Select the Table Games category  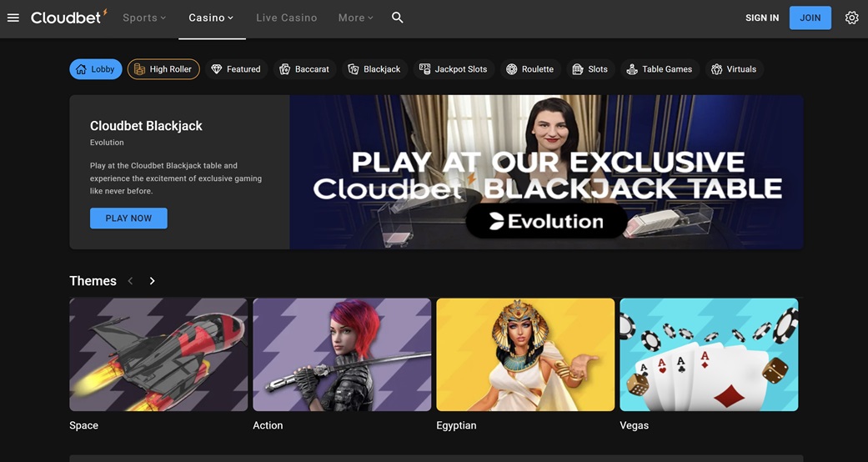[x=660, y=69]
